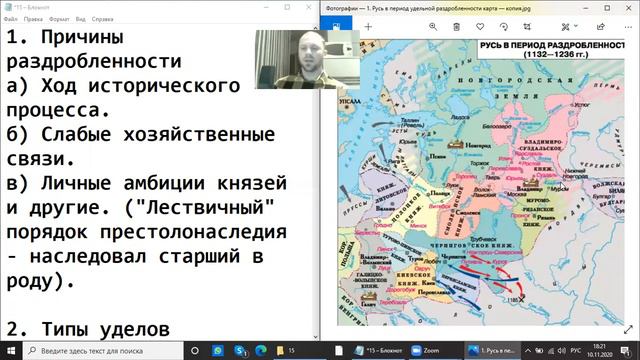The width and height of the screenshot is (640, 360).
Task: Change input language РУС indicator
Action: [x=576, y=351]
